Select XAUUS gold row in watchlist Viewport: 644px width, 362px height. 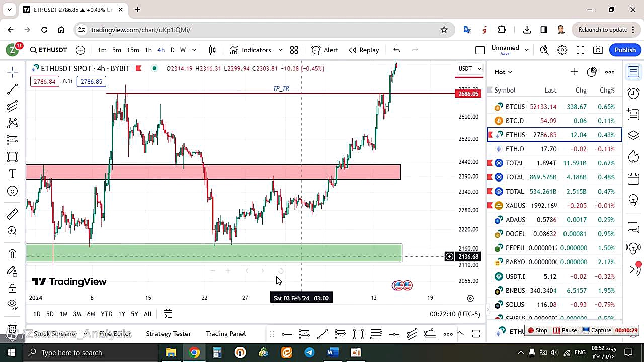pyautogui.click(x=554, y=205)
